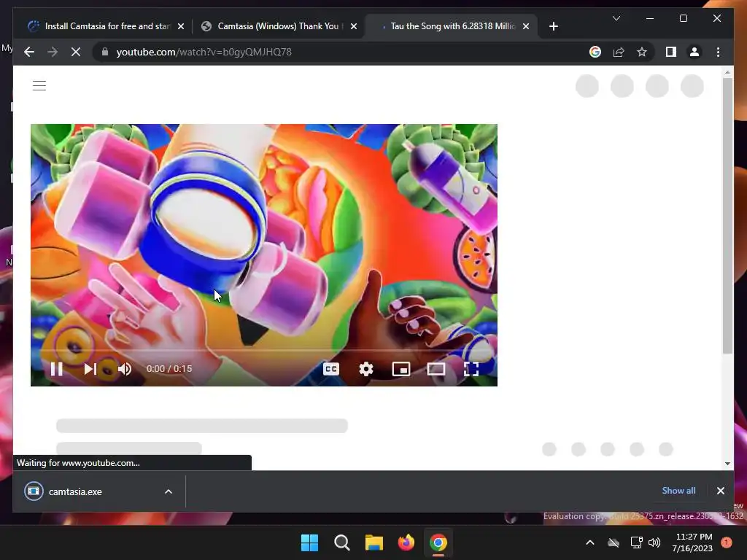Open camtasia.exe download

(75, 491)
